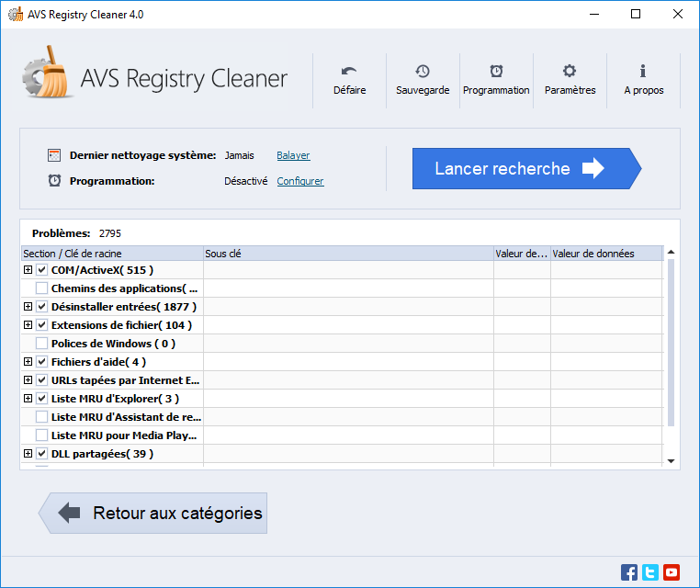Click the vertical scrollbar thumb
Image resolution: width=700 pixels, height=588 pixels.
click(x=671, y=342)
